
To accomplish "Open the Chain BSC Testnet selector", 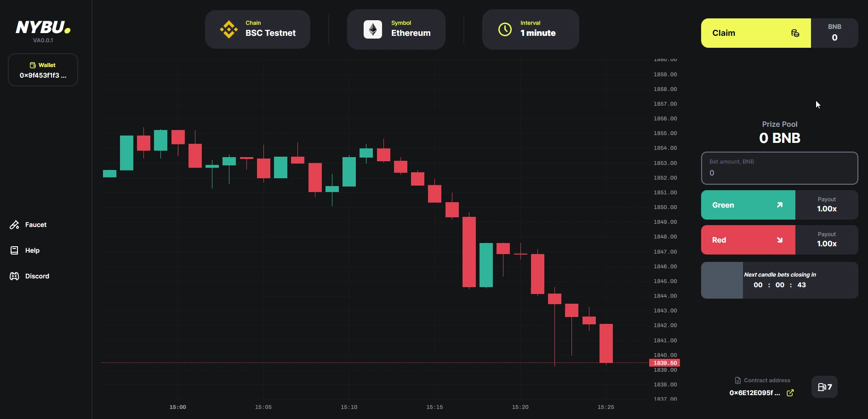I will [x=257, y=29].
